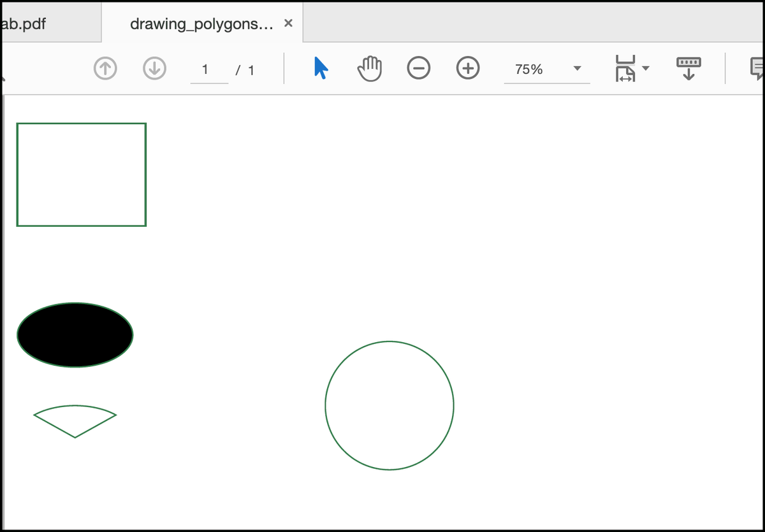The width and height of the screenshot is (765, 532).
Task: Close the drawing_polygons tab
Action: (x=288, y=22)
